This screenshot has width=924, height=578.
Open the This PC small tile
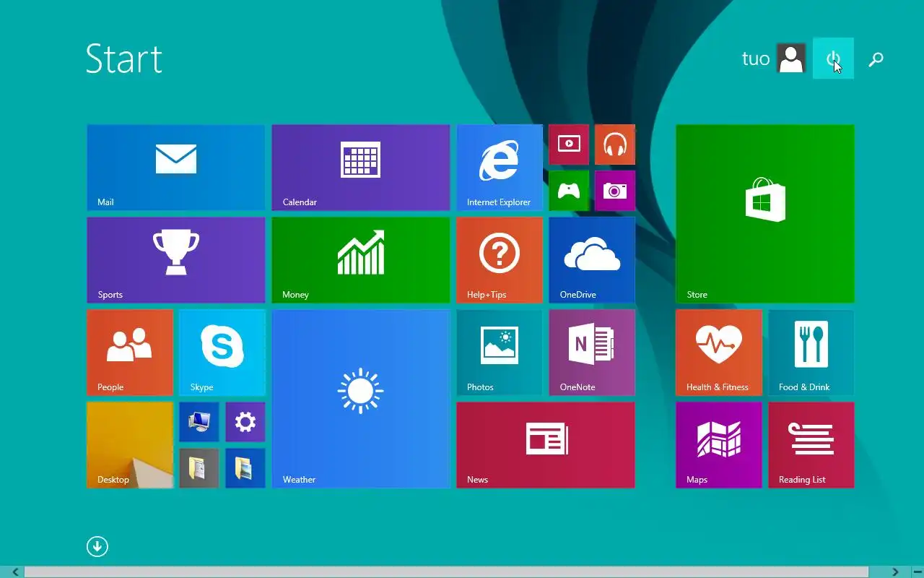click(x=199, y=422)
